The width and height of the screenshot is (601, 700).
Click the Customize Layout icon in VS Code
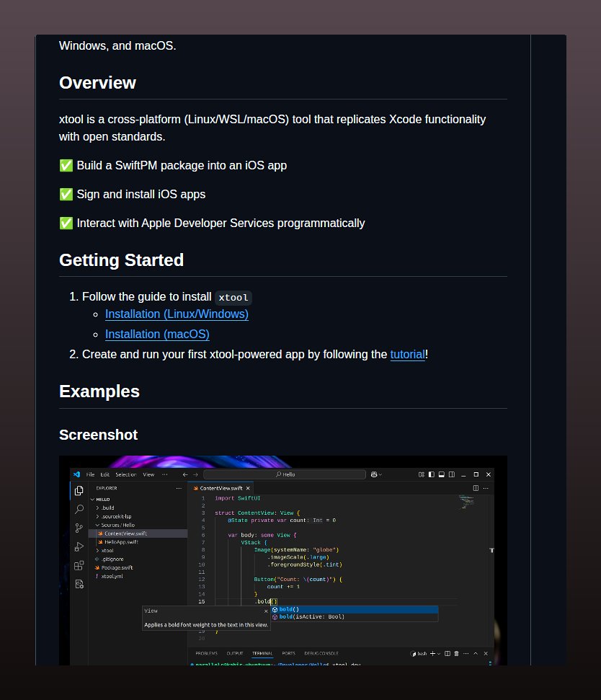[421, 474]
